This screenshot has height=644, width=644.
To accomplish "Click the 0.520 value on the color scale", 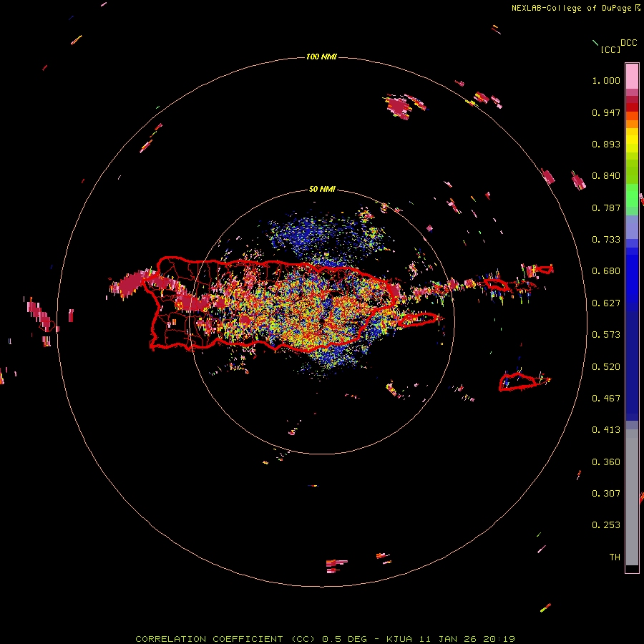I will [x=606, y=367].
